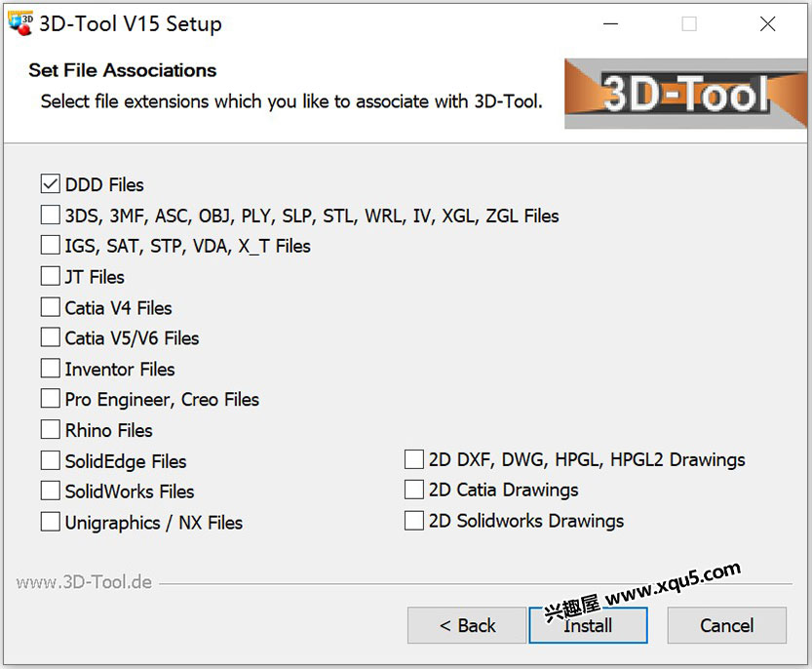
Task: Select SolidWorks Files checkbox
Action: 51,491
